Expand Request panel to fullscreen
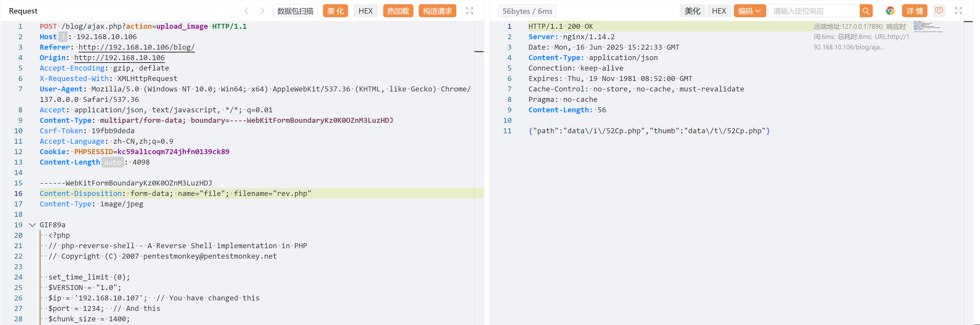This screenshot has width=980, height=325. coord(469,11)
